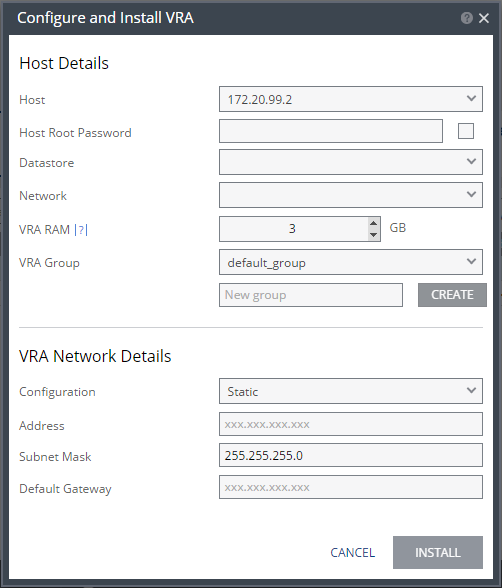Click the Address input field
502x588 pixels.
tap(351, 424)
